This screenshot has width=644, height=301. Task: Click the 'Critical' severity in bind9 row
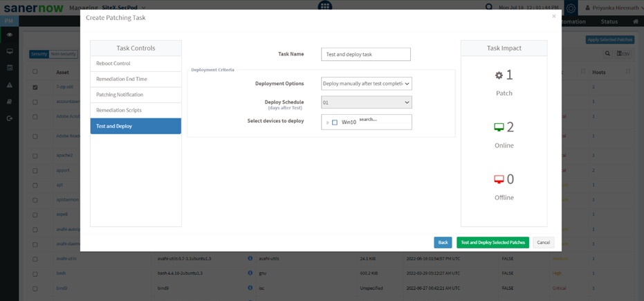560,289
